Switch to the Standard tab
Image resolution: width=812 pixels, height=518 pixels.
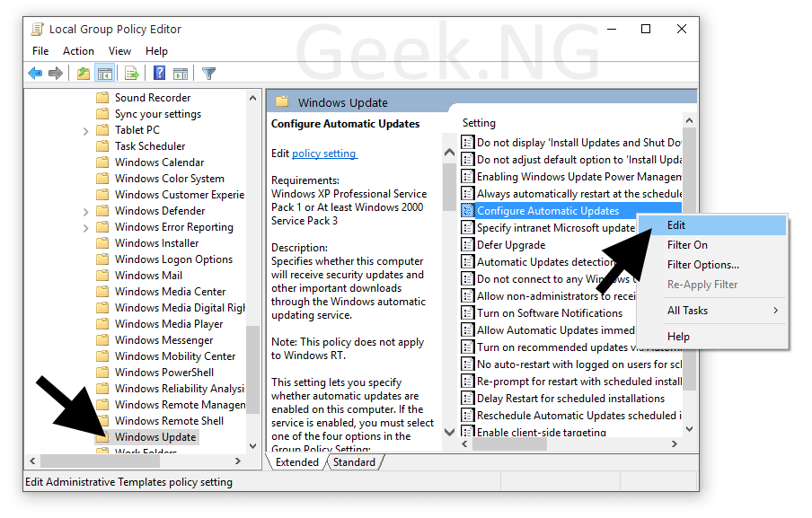click(x=354, y=462)
